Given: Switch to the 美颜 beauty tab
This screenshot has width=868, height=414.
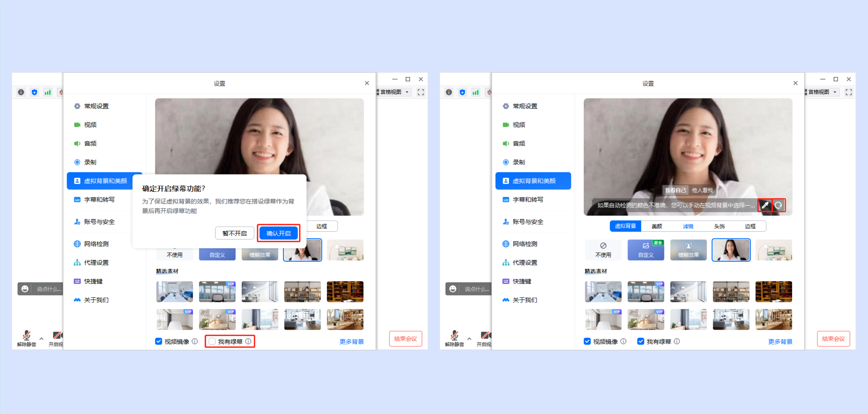Looking at the screenshot, I should click(657, 226).
